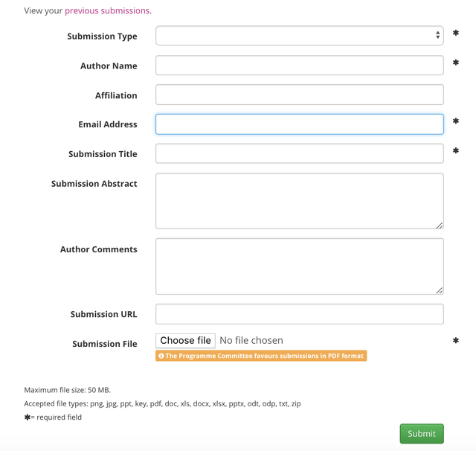Submit the form with the green button
The height and width of the screenshot is (451, 476).
[x=422, y=434]
